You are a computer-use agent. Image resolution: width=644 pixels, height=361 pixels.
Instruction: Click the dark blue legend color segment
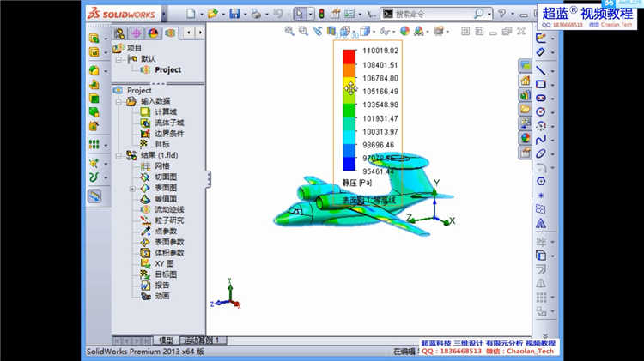click(349, 164)
